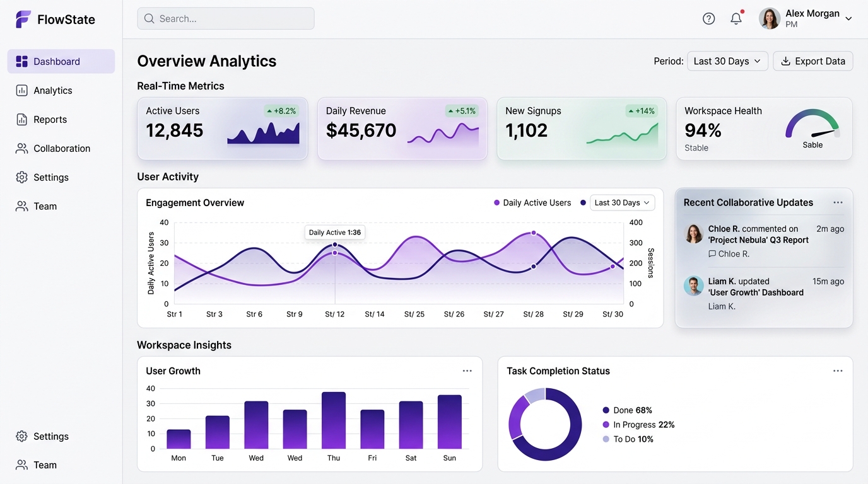This screenshot has height=484, width=868.
Task: Click the gear icon at sidebar bottom
Action: point(22,436)
